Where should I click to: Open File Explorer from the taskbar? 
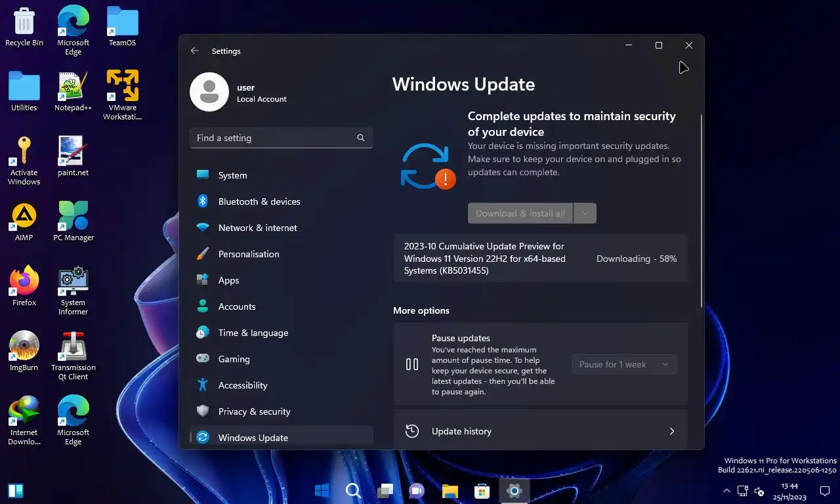click(450, 490)
